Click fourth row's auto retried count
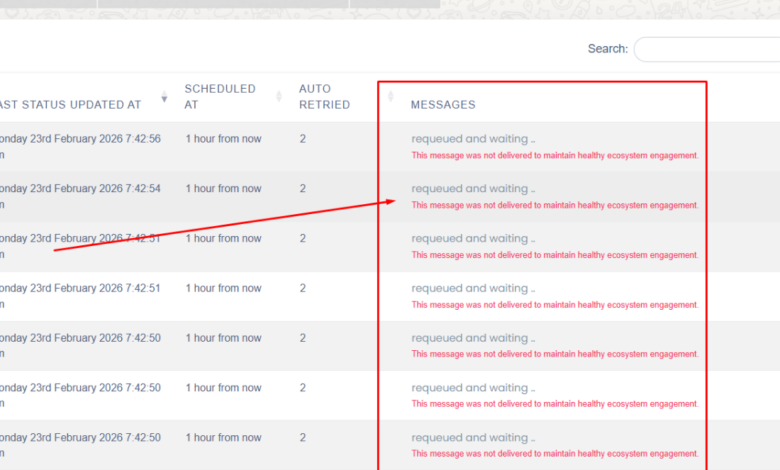 [303, 289]
